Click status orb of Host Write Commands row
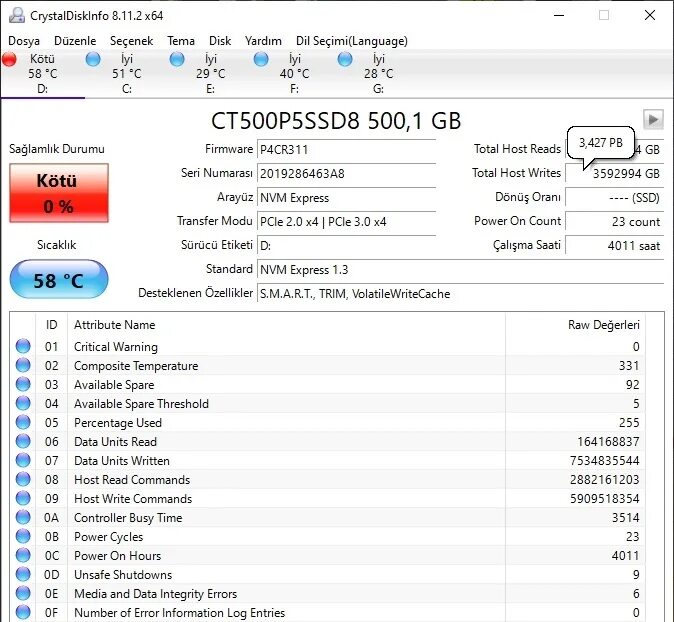The height and width of the screenshot is (622, 674). (x=23, y=498)
